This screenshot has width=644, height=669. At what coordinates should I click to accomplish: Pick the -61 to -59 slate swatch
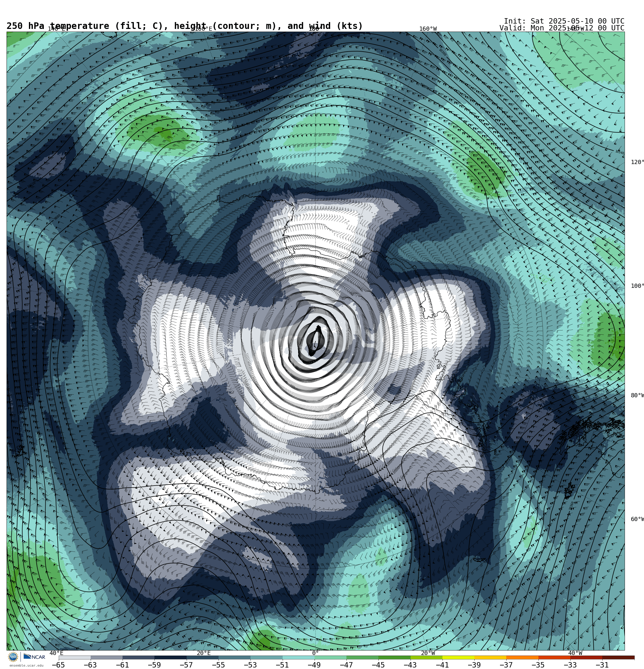pyautogui.click(x=139, y=657)
